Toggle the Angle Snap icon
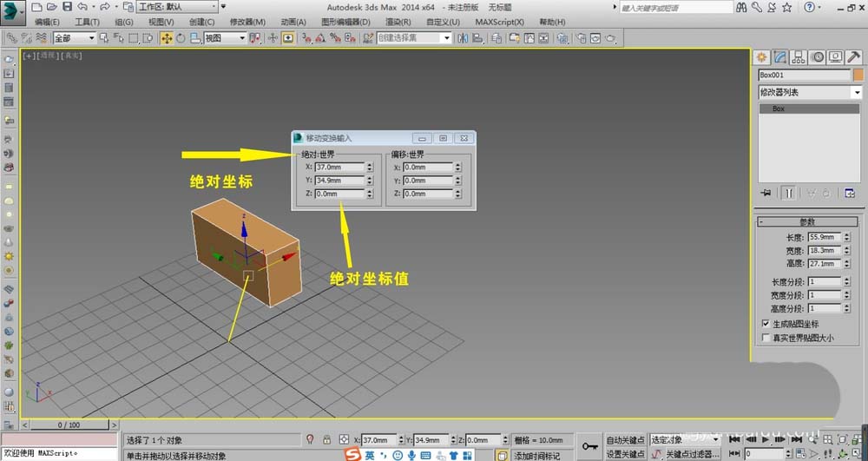The width and height of the screenshot is (868, 461). (x=320, y=38)
